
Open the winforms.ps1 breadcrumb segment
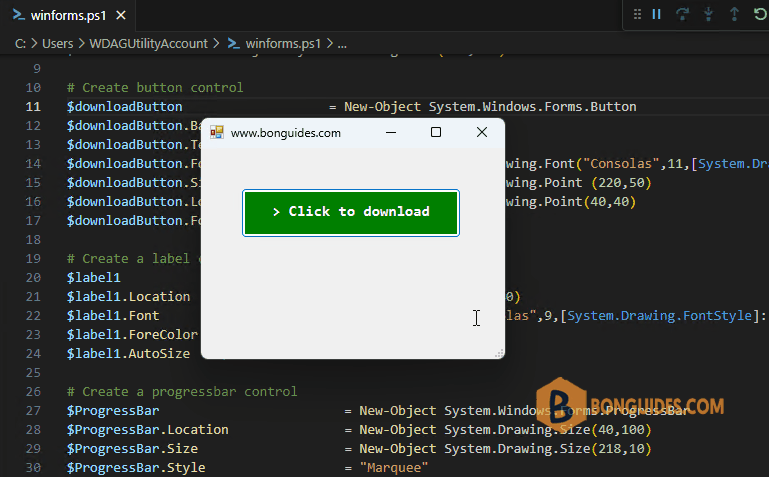pos(282,44)
